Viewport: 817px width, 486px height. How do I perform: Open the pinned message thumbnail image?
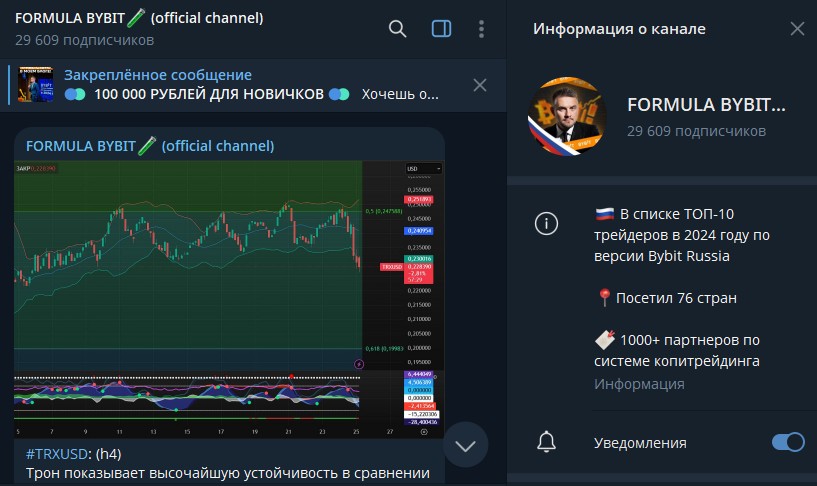click(x=35, y=84)
